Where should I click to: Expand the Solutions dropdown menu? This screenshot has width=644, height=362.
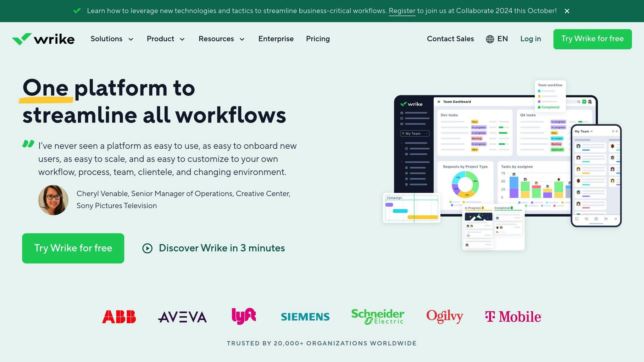(112, 39)
